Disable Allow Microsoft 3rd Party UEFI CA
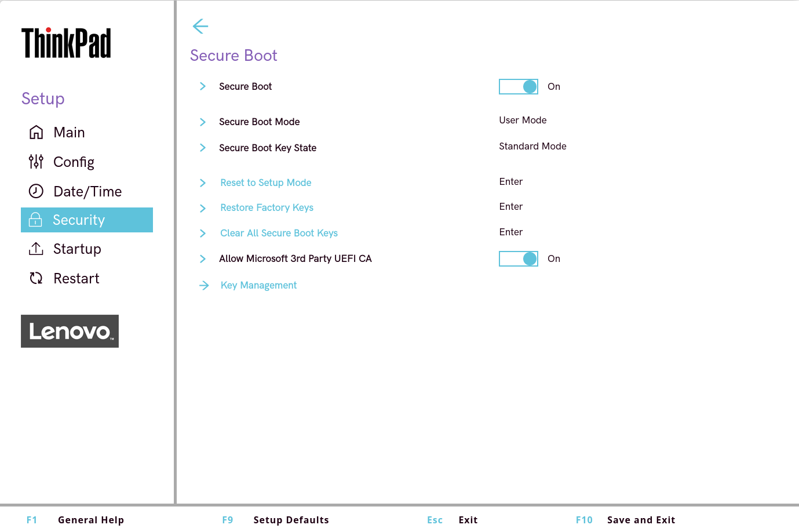Screen dimensions: 799x532 (x=519, y=258)
